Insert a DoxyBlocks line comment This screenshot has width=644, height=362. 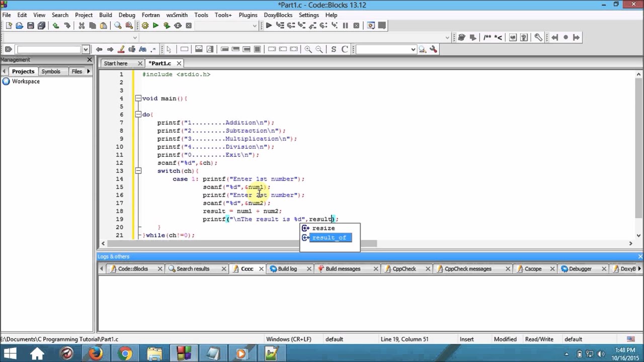pyautogui.click(x=498, y=37)
